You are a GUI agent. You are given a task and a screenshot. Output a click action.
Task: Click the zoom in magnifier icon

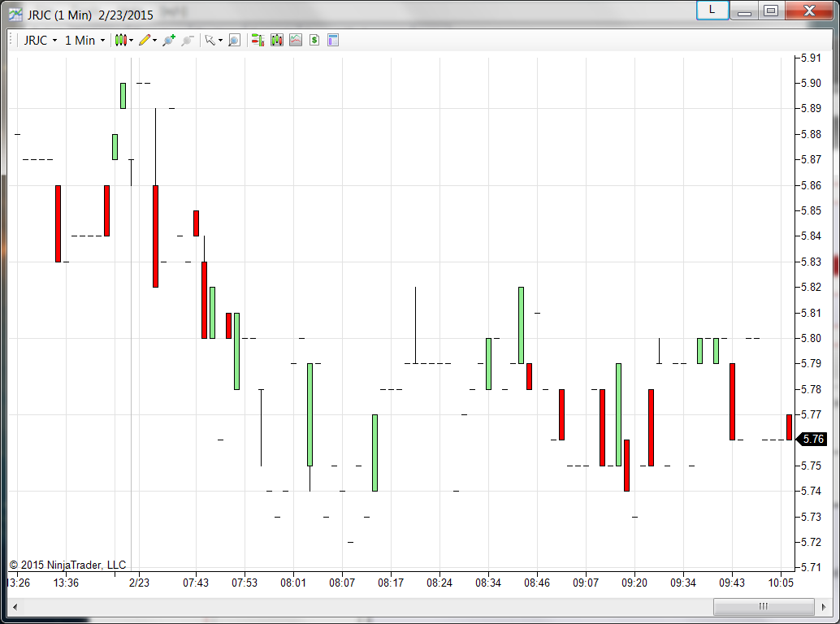pyautogui.click(x=169, y=40)
